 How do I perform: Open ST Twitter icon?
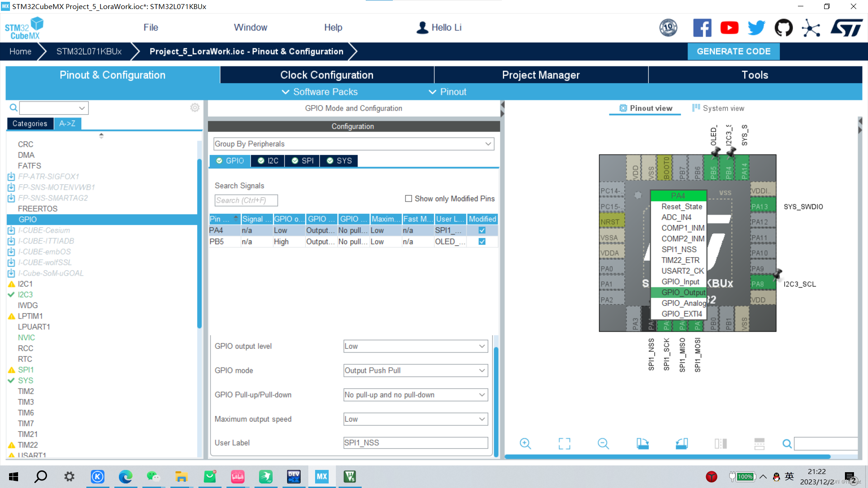756,28
